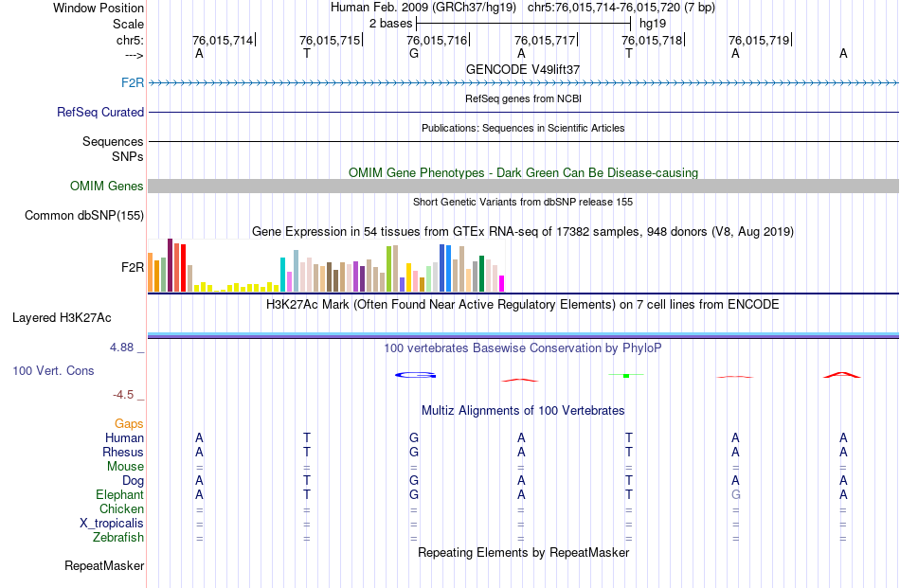Click 'RefSeq genes from NCBI' title
The width and height of the screenshot is (900, 588).
coord(523,98)
